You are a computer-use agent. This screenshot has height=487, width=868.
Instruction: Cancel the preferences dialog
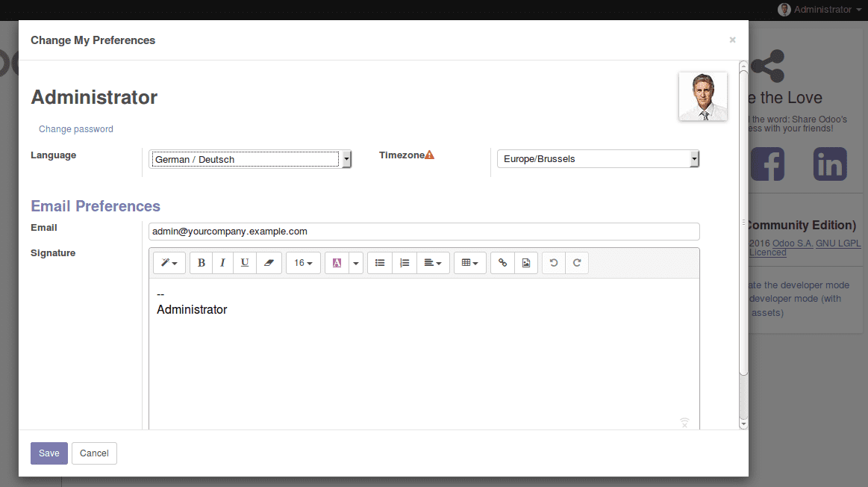click(94, 453)
